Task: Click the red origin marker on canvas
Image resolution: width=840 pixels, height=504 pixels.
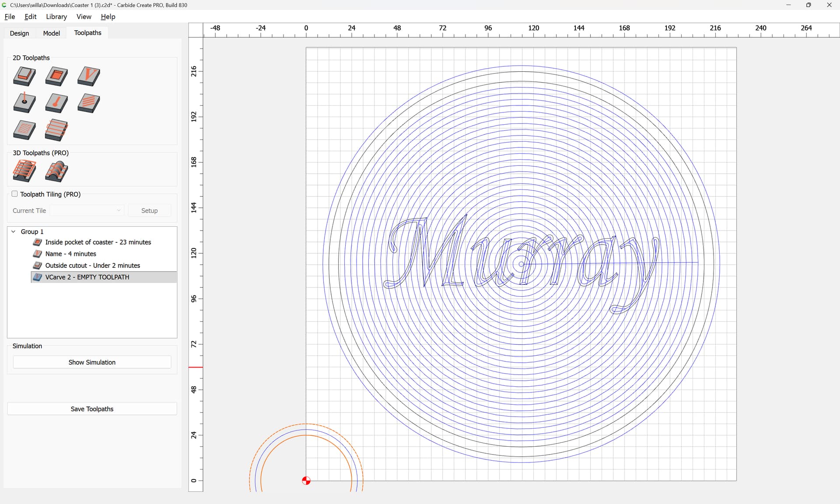Action: pyautogui.click(x=306, y=481)
